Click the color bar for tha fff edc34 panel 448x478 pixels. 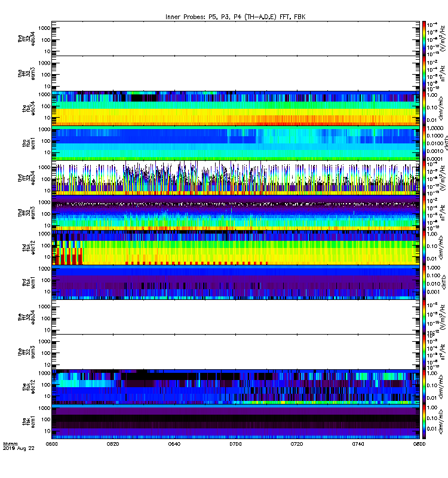click(424, 39)
